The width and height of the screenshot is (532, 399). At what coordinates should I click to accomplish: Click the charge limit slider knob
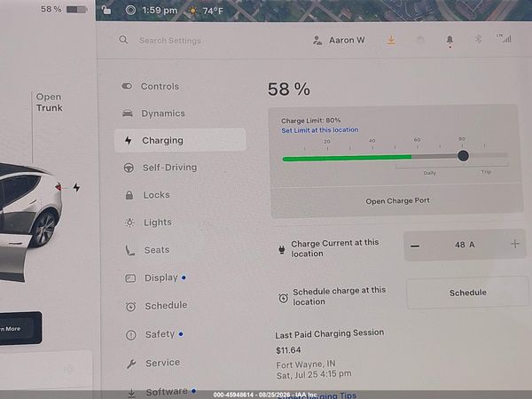click(463, 156)
